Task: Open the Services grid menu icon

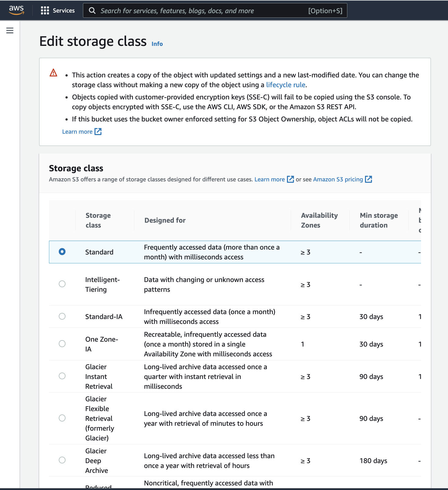Action: (45, 11)
